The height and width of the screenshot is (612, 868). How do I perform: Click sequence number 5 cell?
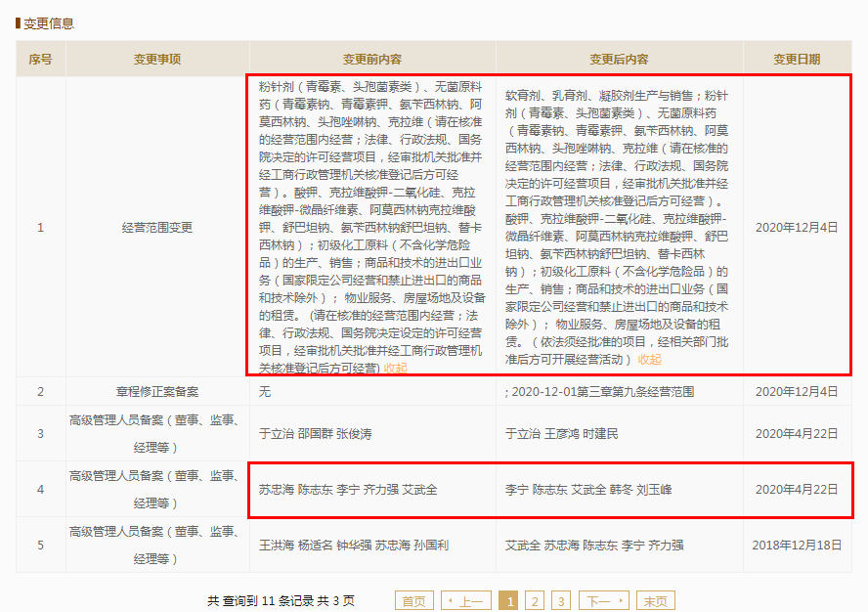pos(40,545)
